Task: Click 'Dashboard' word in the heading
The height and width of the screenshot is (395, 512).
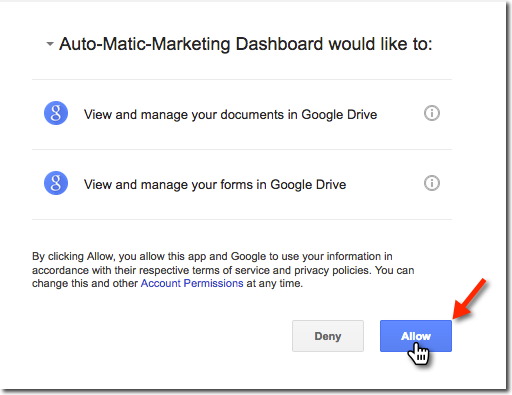Action: 279,44
